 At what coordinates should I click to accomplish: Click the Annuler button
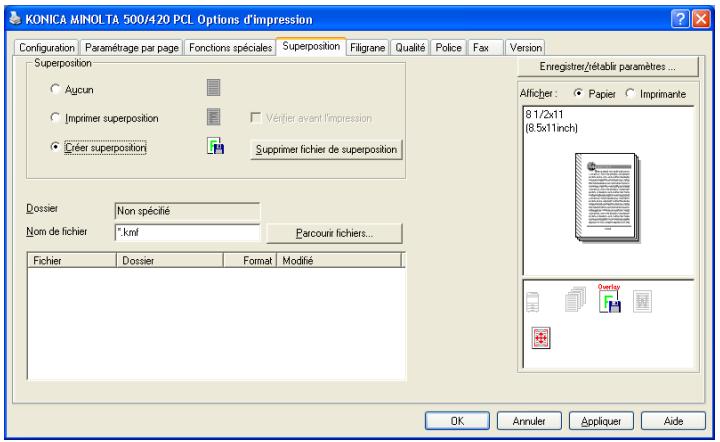pyautogui.click(x=529, y=421)
